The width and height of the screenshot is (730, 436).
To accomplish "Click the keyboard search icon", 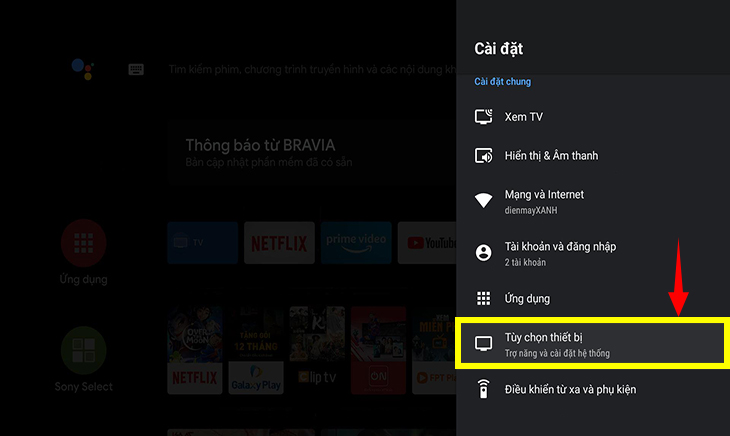I will click(136, 70).
